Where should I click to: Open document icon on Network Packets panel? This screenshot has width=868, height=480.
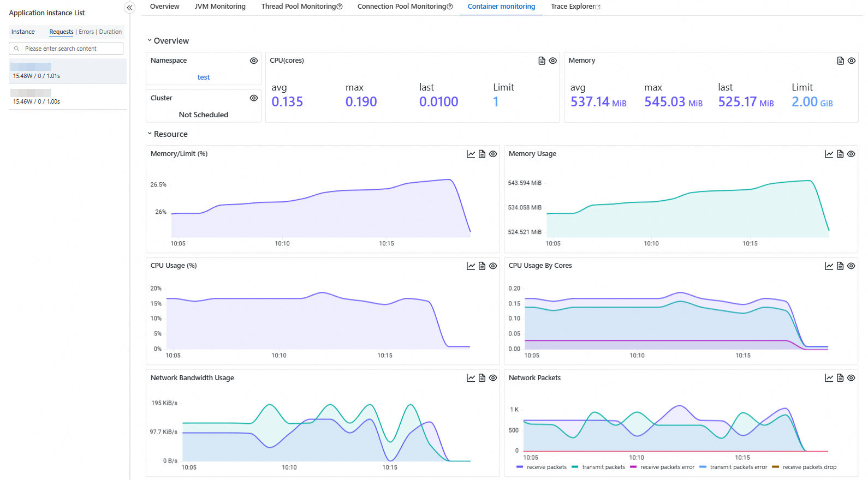pyautogui.click(x=840, y=378)
